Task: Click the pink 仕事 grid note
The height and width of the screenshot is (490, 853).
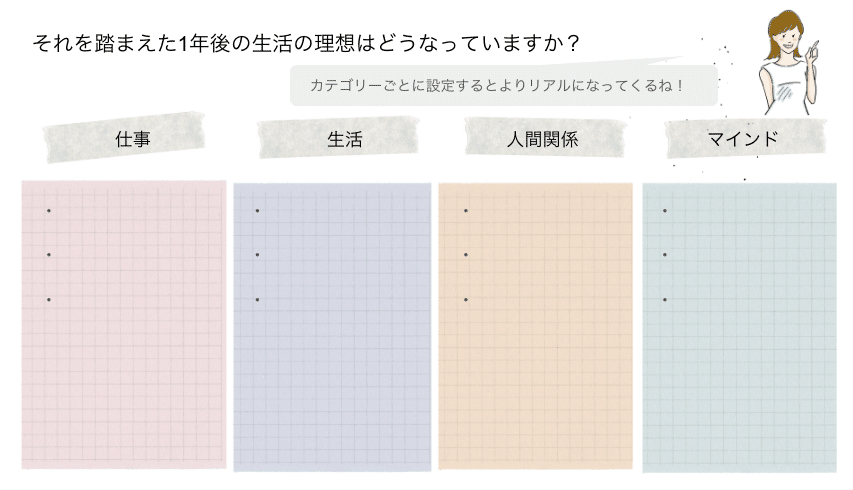Action: (x=124, y=325)
